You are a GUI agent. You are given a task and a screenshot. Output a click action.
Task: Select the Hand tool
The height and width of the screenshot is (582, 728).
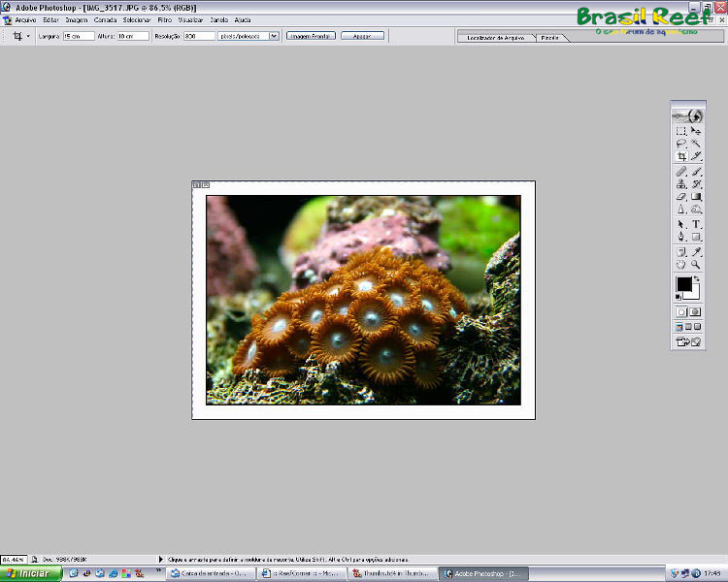click(681, 263)
